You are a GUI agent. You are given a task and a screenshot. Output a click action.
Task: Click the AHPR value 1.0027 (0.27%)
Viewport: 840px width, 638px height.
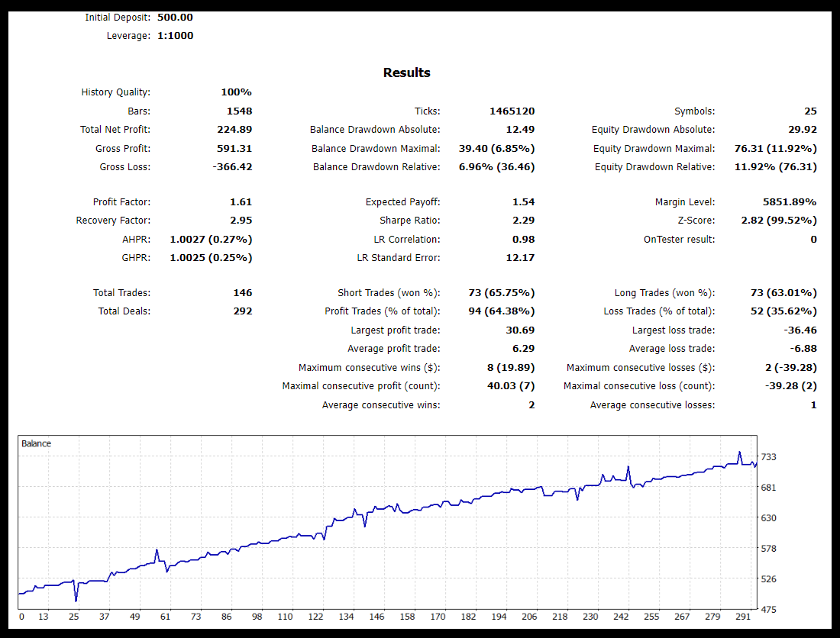(211, 240)
